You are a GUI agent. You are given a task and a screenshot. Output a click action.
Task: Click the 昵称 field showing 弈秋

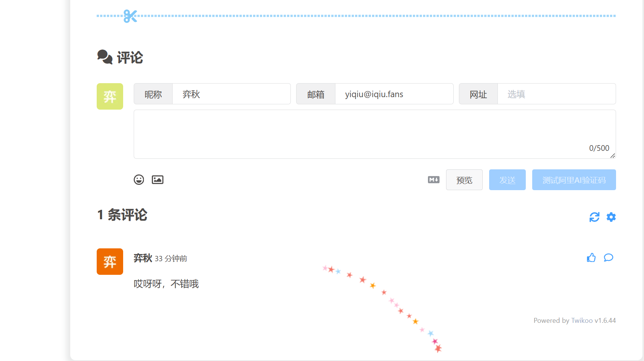pos(231,94)
